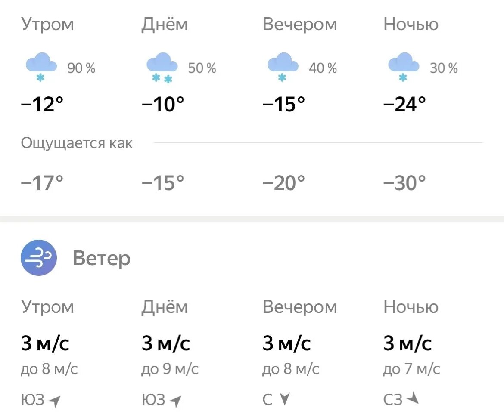Click the night temperature −24°
The height and width of the screenshot is (420, 504).
pyautogui.click(x=404, y=104)
